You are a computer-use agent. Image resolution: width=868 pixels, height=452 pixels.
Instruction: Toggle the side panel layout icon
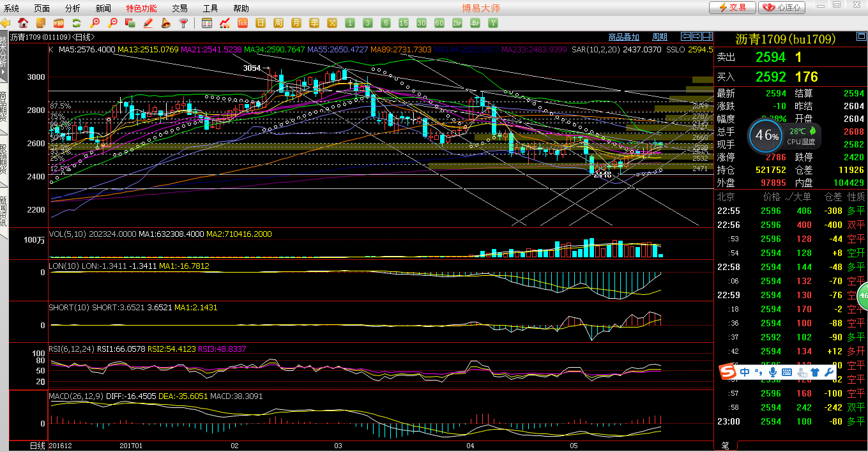(x=708, y=36)
